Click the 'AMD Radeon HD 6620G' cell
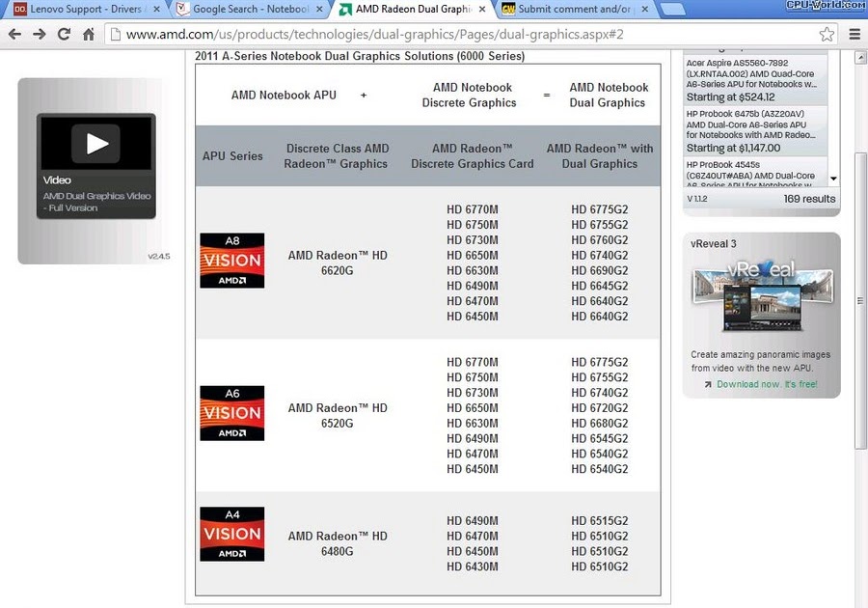This screenshot has width=868, height=608. click(338, 263)
